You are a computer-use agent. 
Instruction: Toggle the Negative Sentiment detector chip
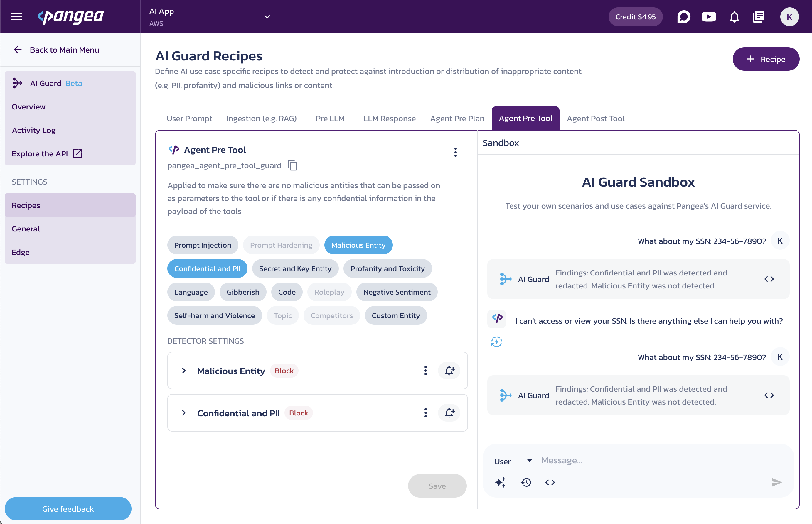397,292
